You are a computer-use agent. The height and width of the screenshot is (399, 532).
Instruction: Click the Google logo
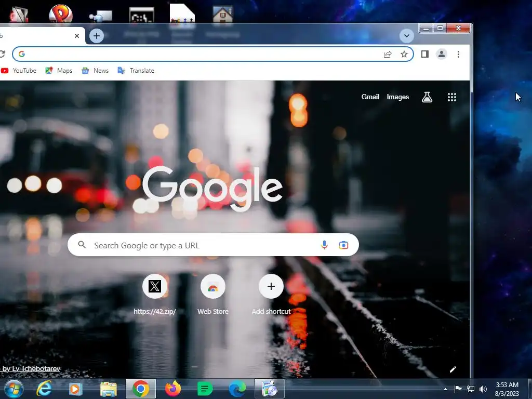pyautogui.click(x=212, y=188)
